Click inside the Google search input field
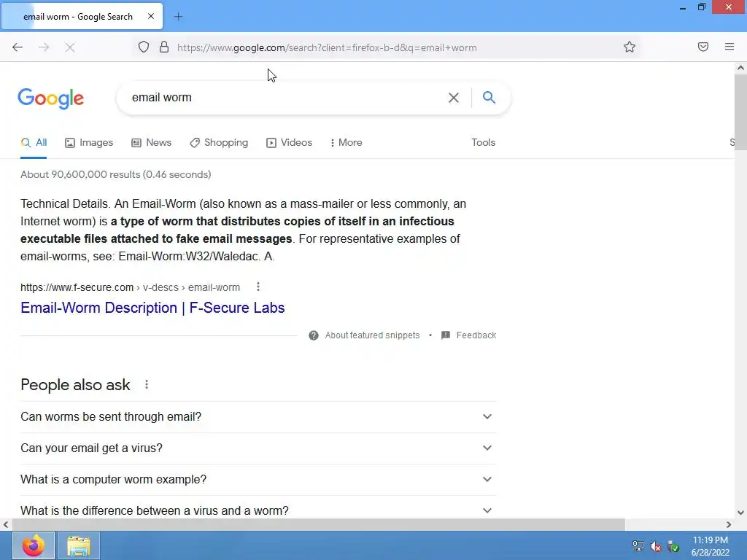Viewport: 747px width, 560px height. tap(286, 98)
